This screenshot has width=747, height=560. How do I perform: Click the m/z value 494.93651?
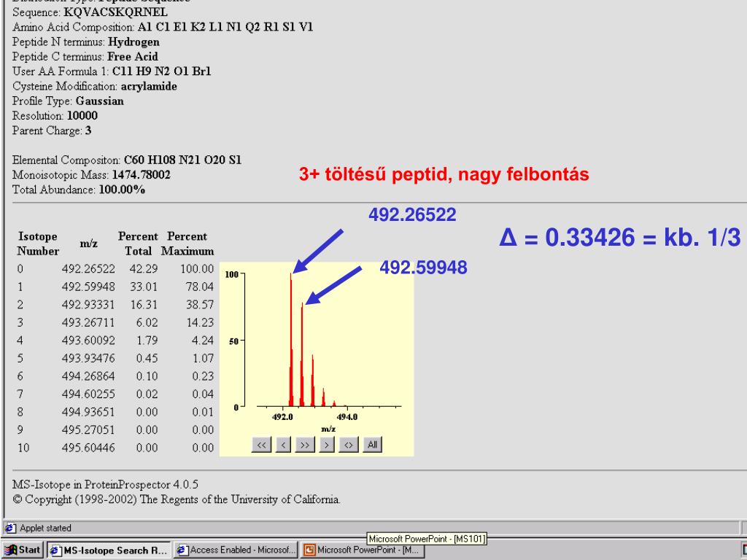pyautogui.click(x=88, y=412)
